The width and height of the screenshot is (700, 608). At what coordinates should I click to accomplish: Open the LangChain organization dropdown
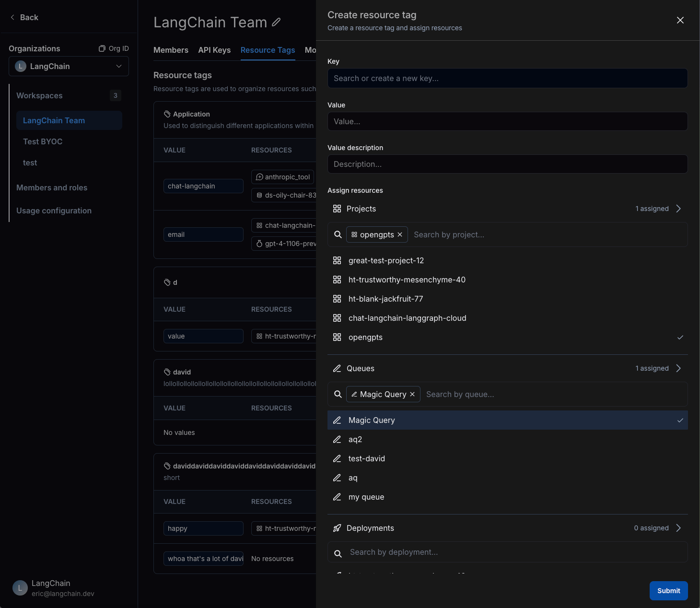(x=69, y=66)
